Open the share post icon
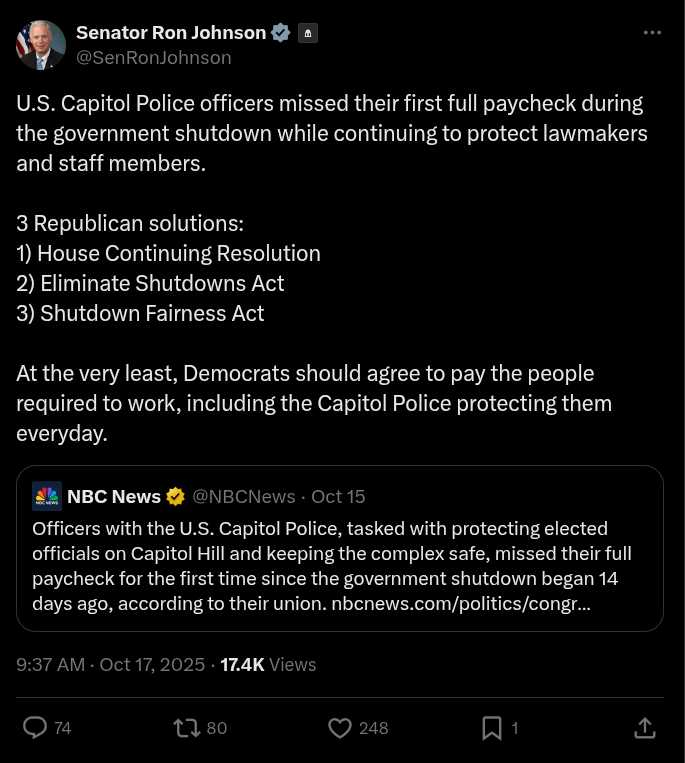This screenshot has width=685, height=763. [645, 728]
